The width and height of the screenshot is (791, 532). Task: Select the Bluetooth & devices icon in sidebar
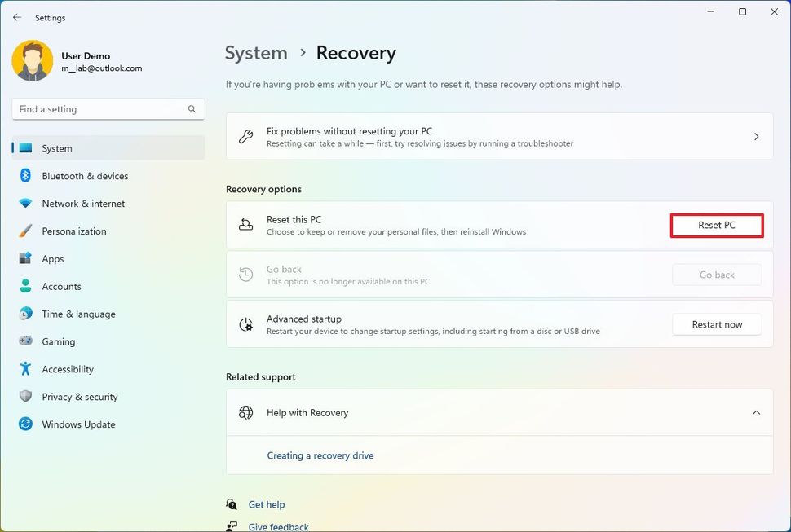(25, 176)
